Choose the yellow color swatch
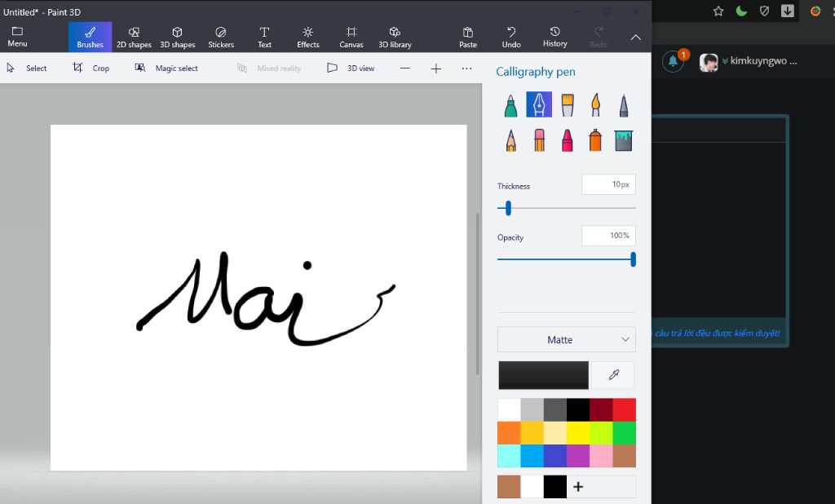The width and height of the screenshot is (835, 504). [578, 432]
